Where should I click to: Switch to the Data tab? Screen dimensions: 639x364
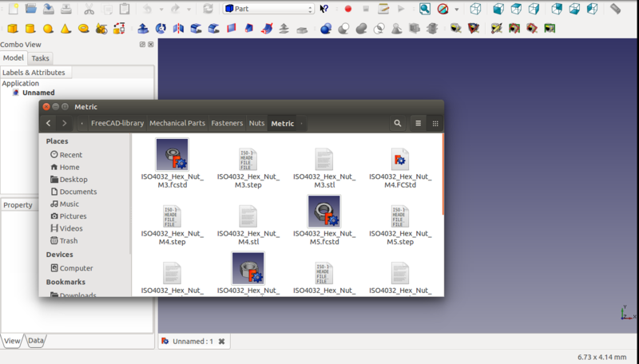point(36,341)
